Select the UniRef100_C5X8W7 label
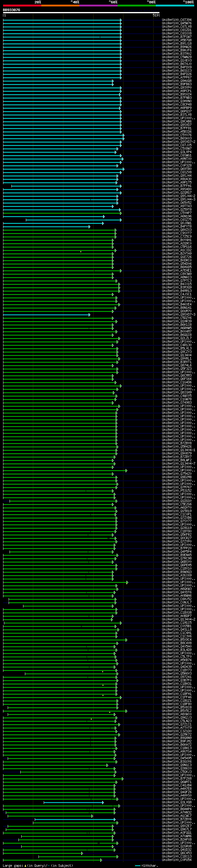The image size is (197, 868). pos(177,149)
